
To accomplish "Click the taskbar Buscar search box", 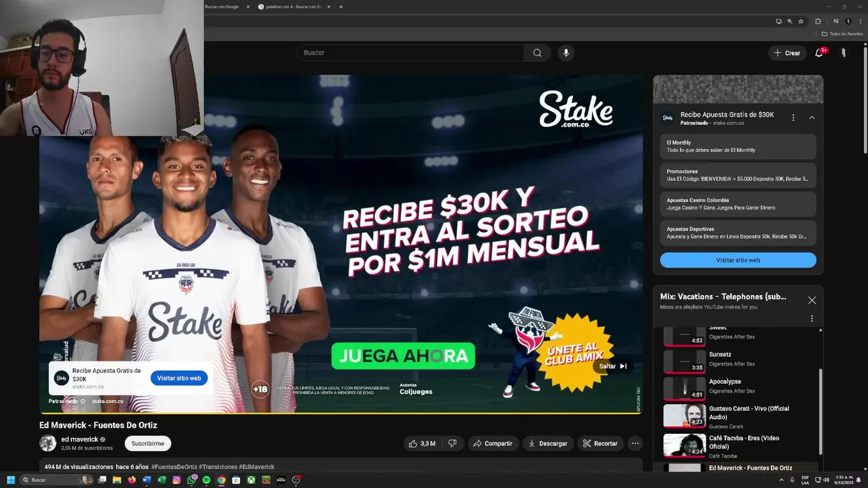I will (x=57, y=480).
